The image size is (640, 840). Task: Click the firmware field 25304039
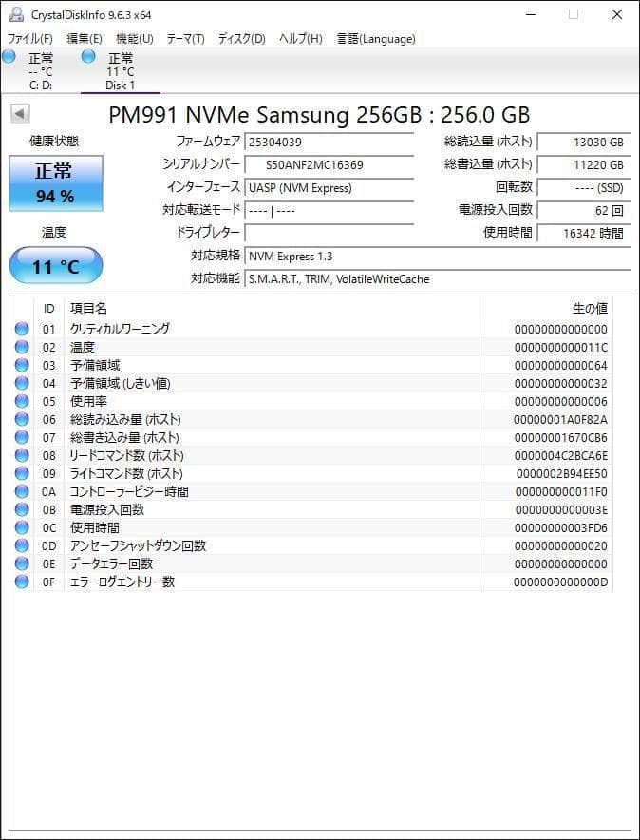329,142
